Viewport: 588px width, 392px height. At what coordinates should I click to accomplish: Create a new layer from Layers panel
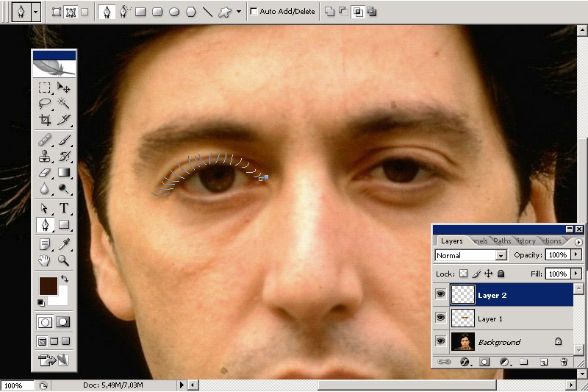pos(544,362)
